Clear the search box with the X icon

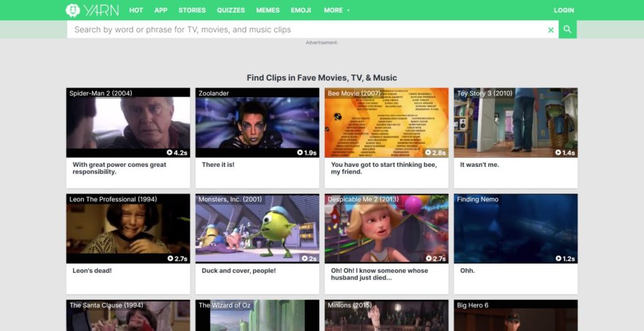551,30
